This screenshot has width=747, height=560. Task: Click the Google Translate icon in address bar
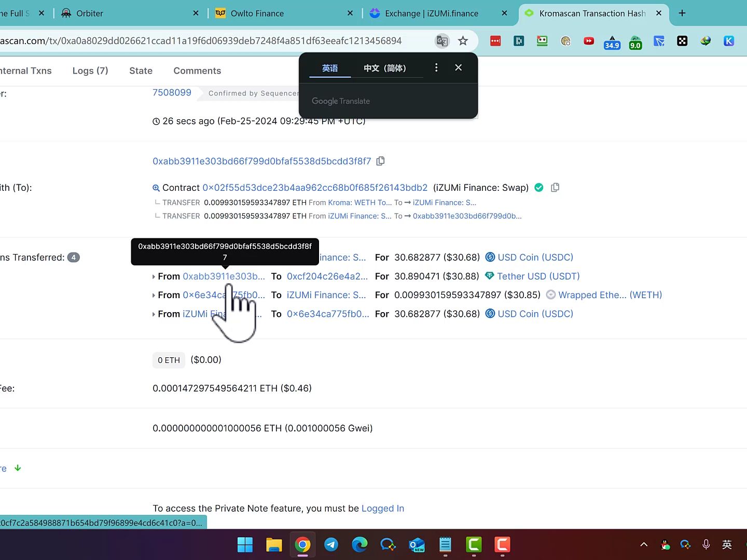click(442, 41)
